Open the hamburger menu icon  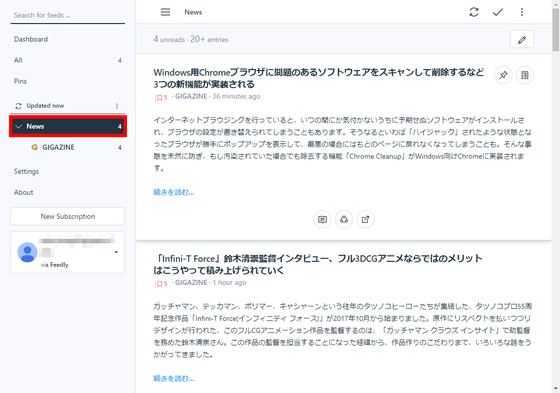(x=165, y=12)
